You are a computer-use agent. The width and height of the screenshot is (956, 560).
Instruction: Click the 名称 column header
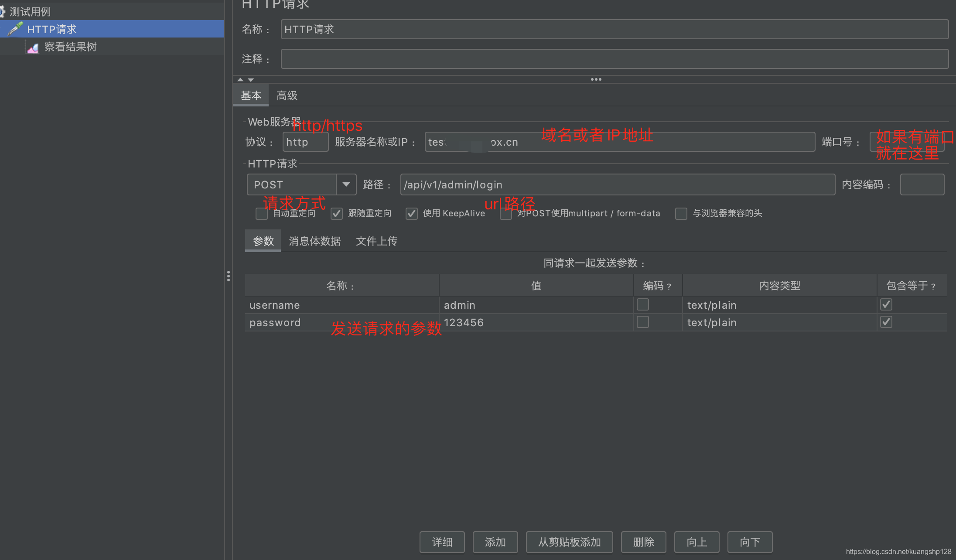click(x=342, y=285)
